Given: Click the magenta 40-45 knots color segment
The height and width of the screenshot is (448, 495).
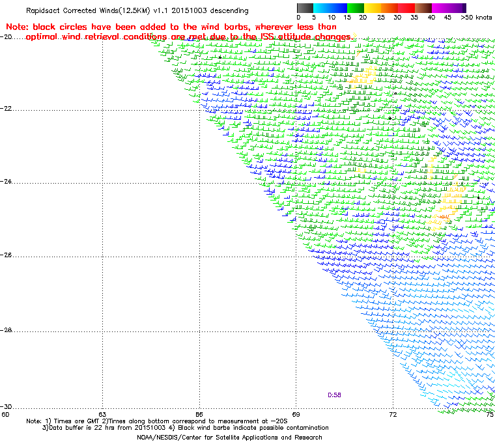Looking at the screenshot, I should coord(440,8).
